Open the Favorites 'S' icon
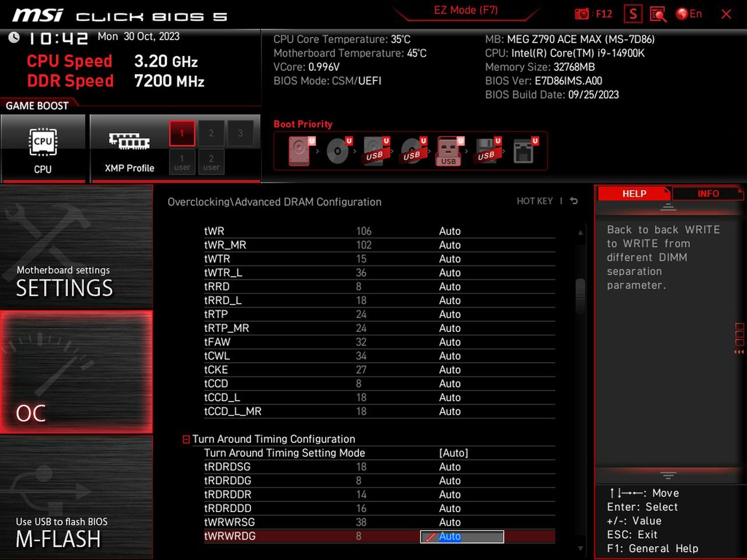Viewport: 747px width, 560px height. coord(633,14)
